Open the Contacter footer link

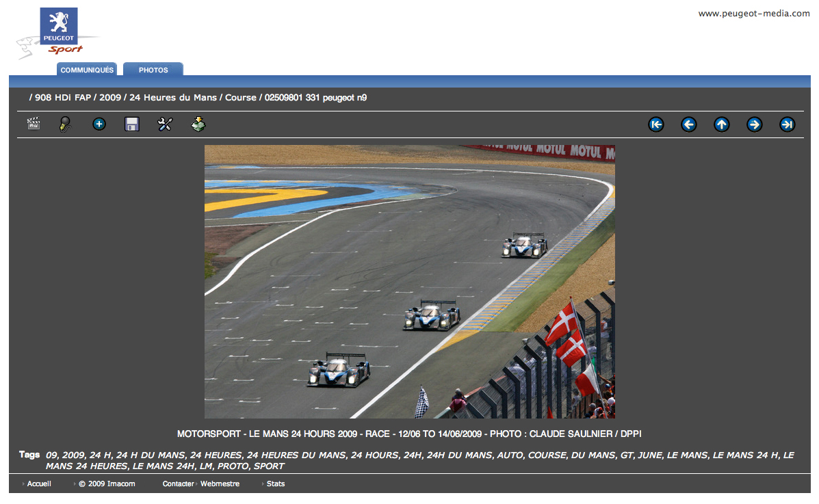[x=178, y=484]
